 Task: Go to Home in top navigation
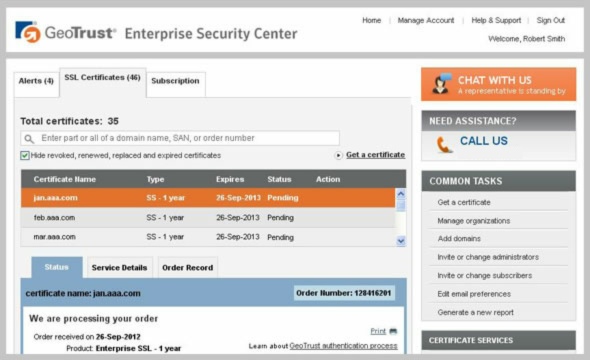point(371,20)
